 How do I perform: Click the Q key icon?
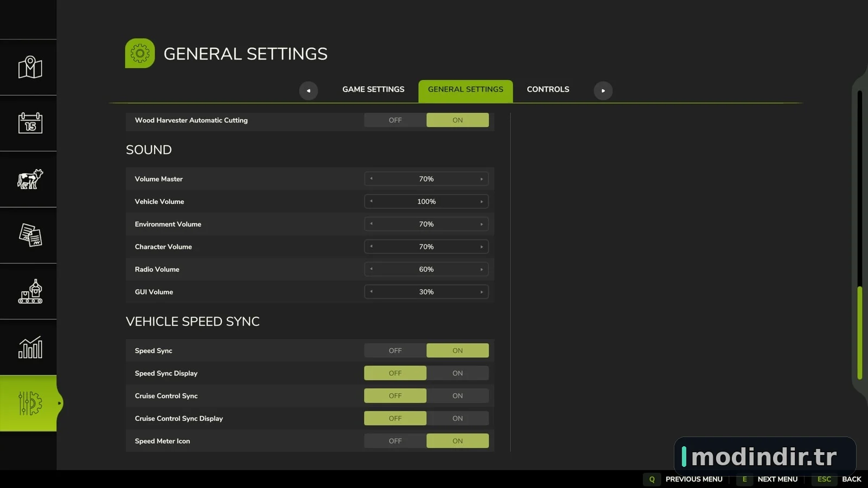(652, 479)
